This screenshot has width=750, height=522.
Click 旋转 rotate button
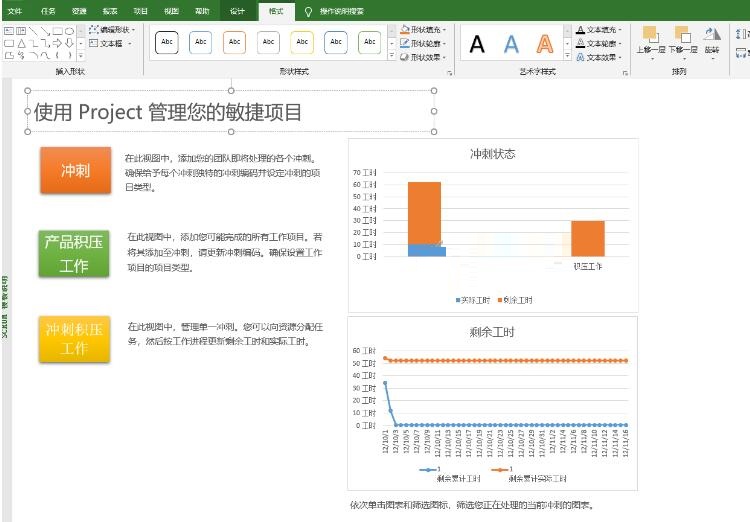click(712, 42)
